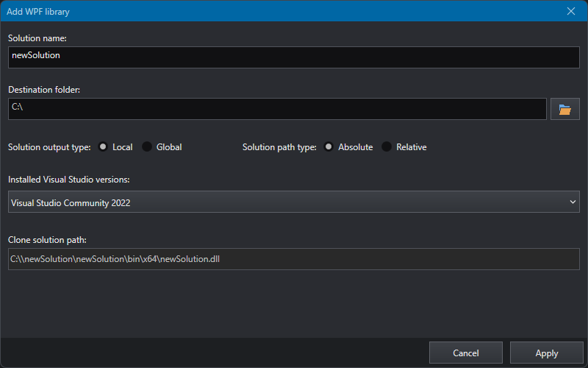The width and height of the screenshot is (588, 368).
Task: Click the Clone solution path field
Action: [294, 259]
